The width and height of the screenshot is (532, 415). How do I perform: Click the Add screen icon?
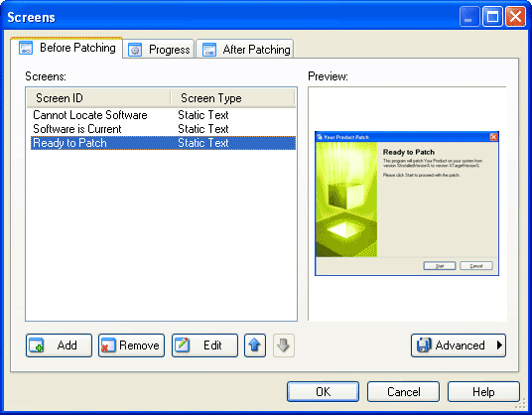(x=37, y=346)
